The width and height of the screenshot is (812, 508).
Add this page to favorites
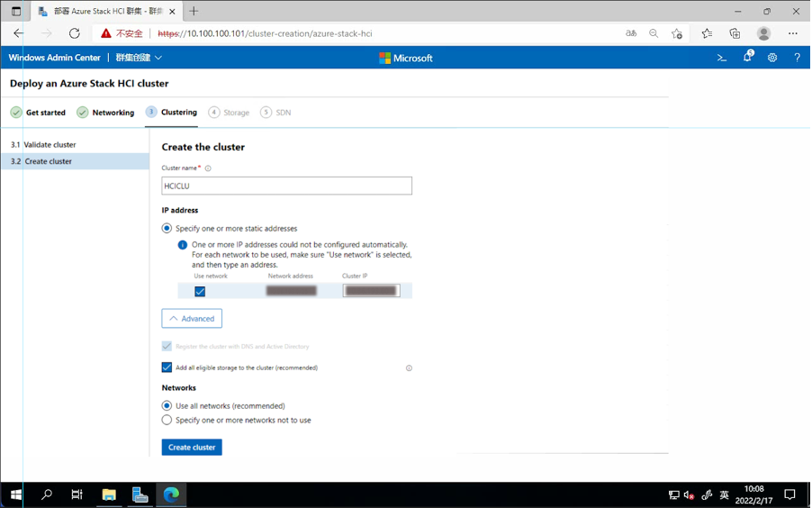coord(677,33)
